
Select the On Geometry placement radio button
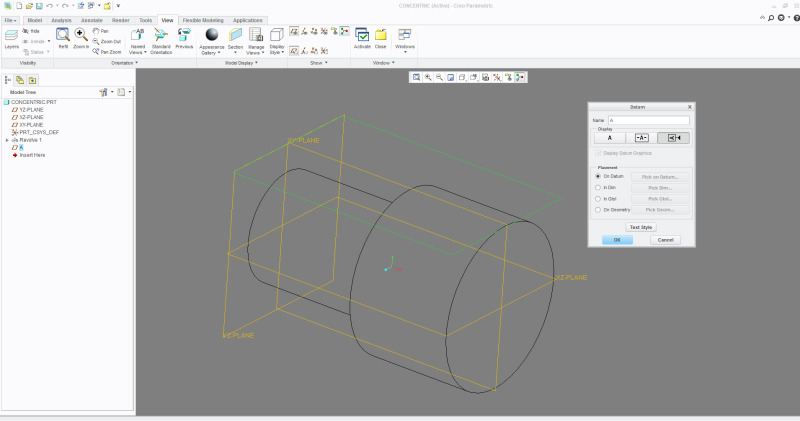(x=598, y=210)
